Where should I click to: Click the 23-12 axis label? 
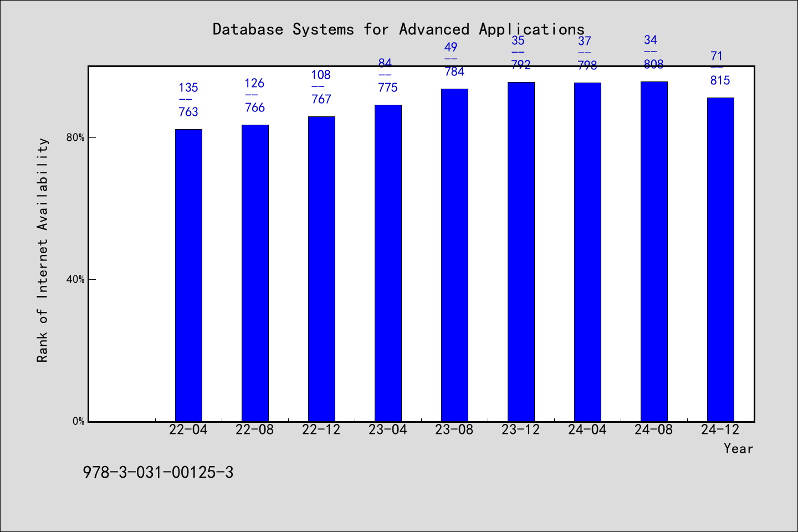tap(521, 429)
